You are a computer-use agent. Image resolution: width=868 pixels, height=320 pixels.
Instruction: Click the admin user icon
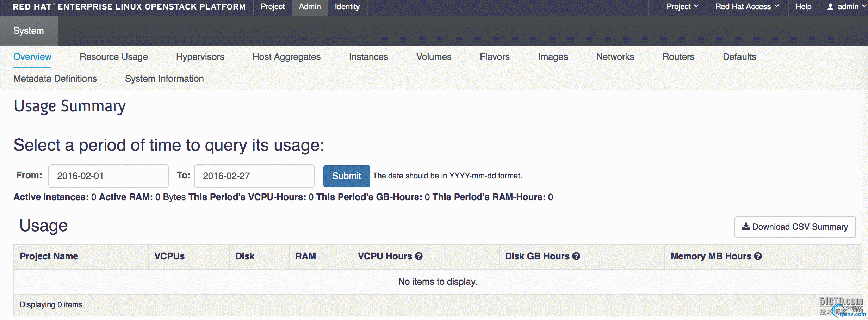coord(830,7)
